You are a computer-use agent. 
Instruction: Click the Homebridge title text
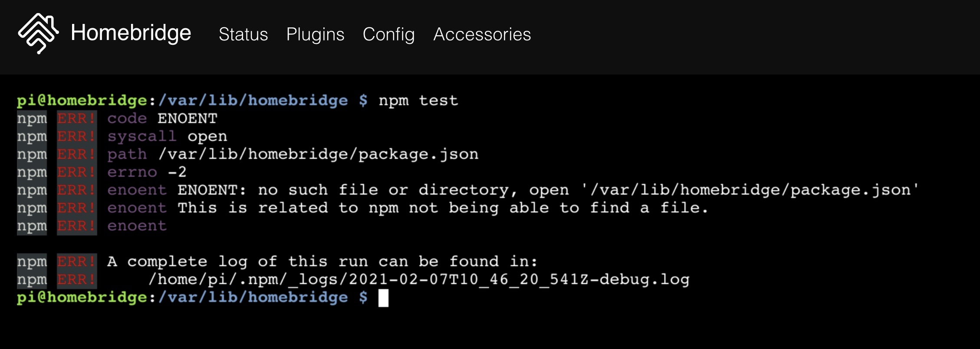131,33
